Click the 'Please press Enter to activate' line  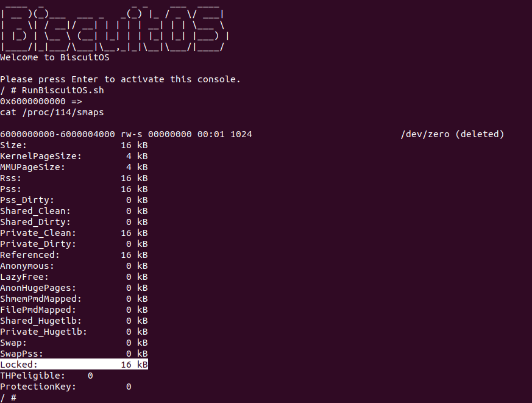click(x=120, y=79)
